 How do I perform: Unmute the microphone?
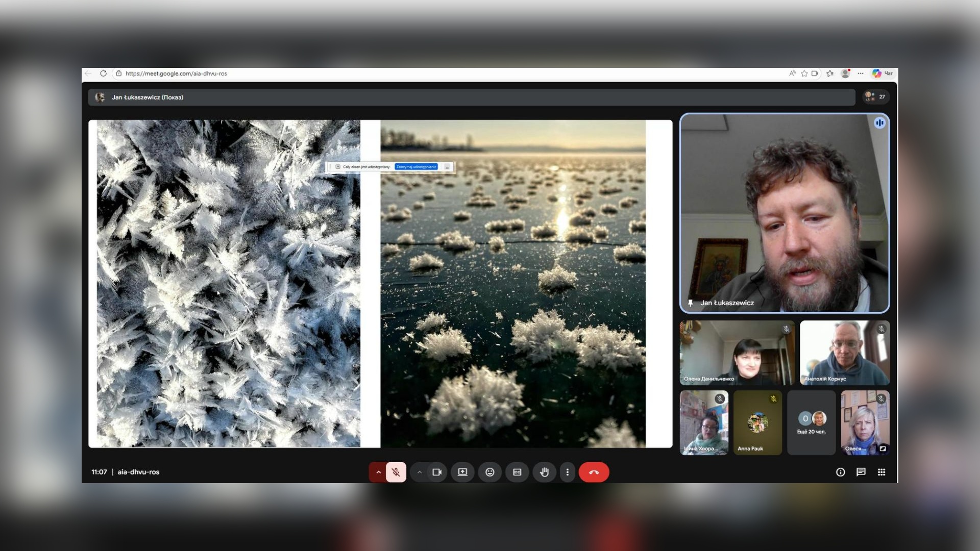(396, 472)
